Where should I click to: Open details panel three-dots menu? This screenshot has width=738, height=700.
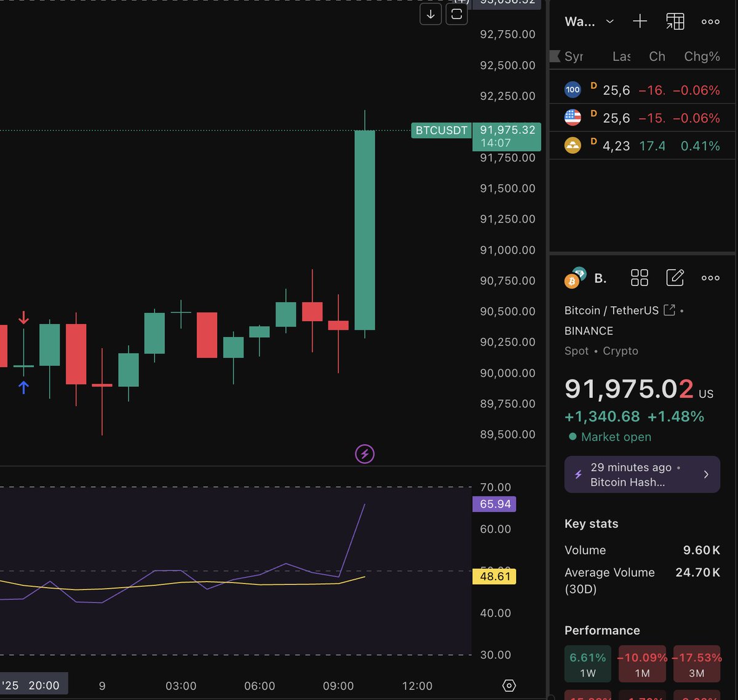[710, 278]
